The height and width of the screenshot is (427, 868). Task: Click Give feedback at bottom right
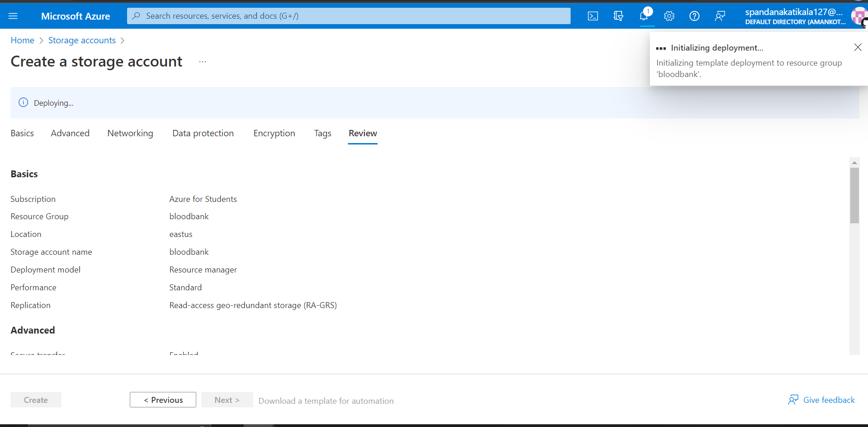(827, 400)
